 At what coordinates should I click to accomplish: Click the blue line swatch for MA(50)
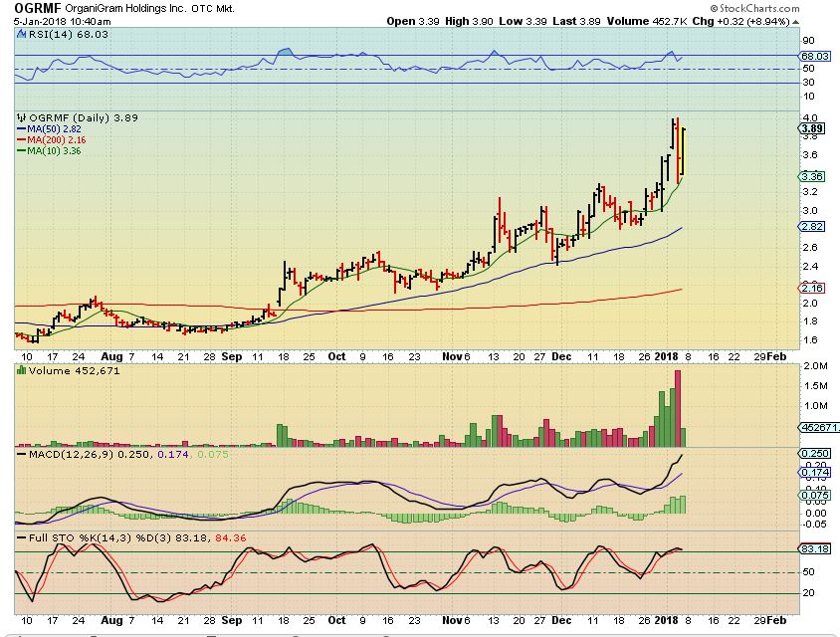[22, 129]
